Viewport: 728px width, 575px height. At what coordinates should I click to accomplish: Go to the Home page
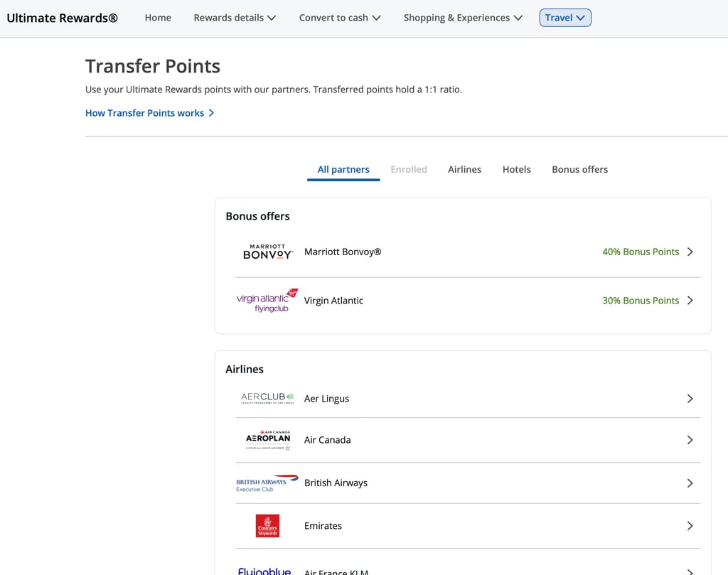tap(158, 18)
